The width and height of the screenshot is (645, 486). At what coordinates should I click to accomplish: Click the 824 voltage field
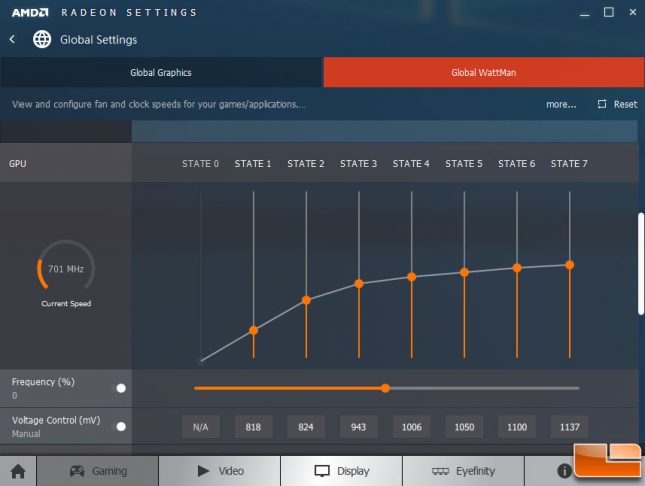pyautogui.click(x=306, y=427)
